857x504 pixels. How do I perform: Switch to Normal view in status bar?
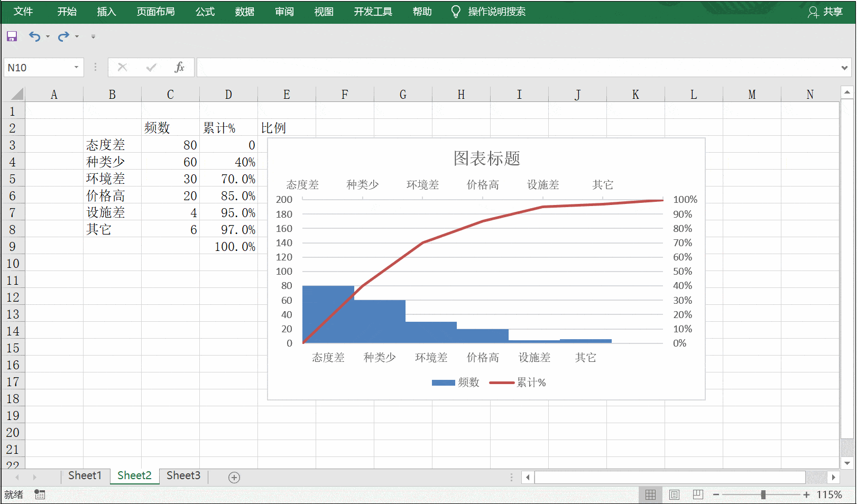(650, 494)
